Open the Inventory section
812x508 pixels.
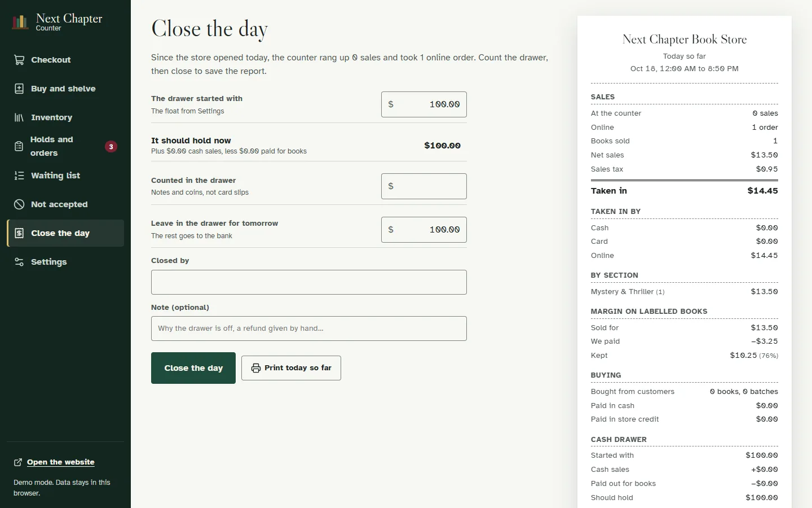pyautogui.click(x=65, y=117)
